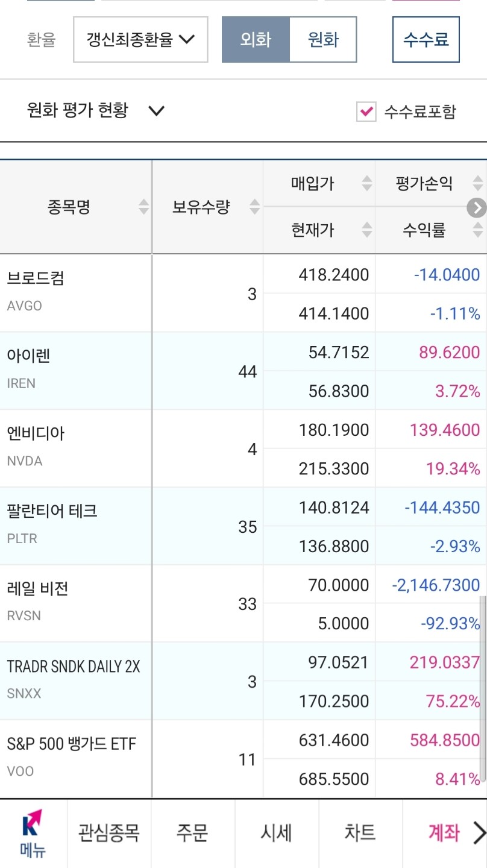The width and height of the screenshot is (487, 868).
Task: Tap 아이렌 purchase price 54.7152
Action: (339, 353)
